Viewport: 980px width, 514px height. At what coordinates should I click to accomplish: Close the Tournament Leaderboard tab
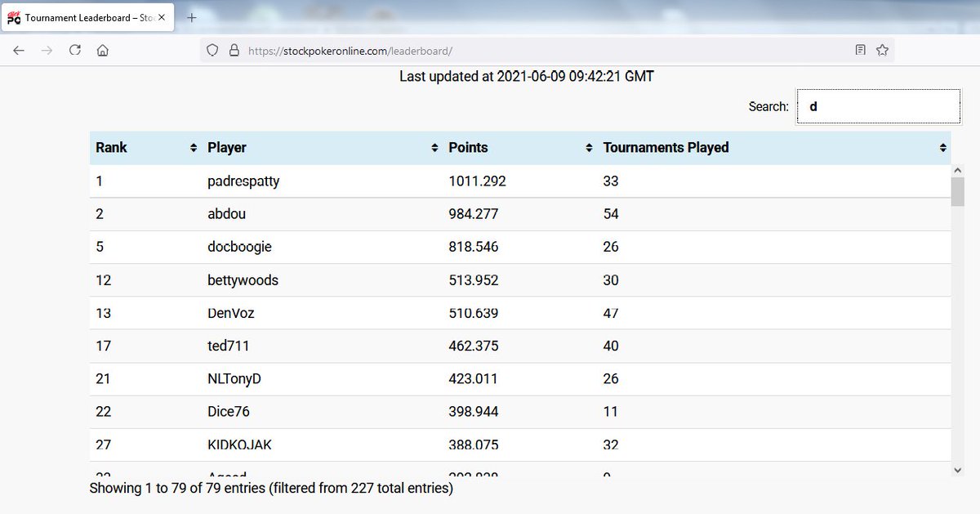click(x=162, y=17)
